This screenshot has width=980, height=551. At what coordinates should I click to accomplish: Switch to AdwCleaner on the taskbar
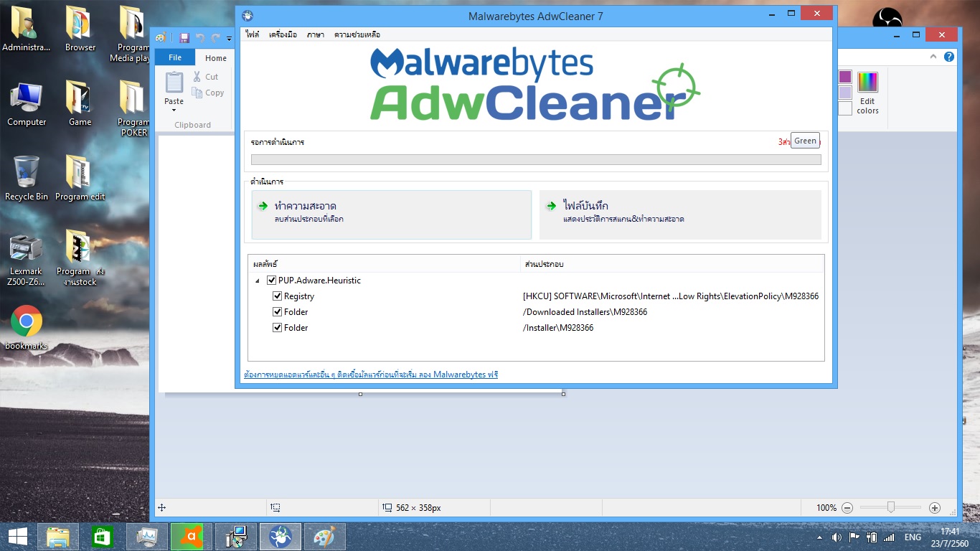(281, 536)
